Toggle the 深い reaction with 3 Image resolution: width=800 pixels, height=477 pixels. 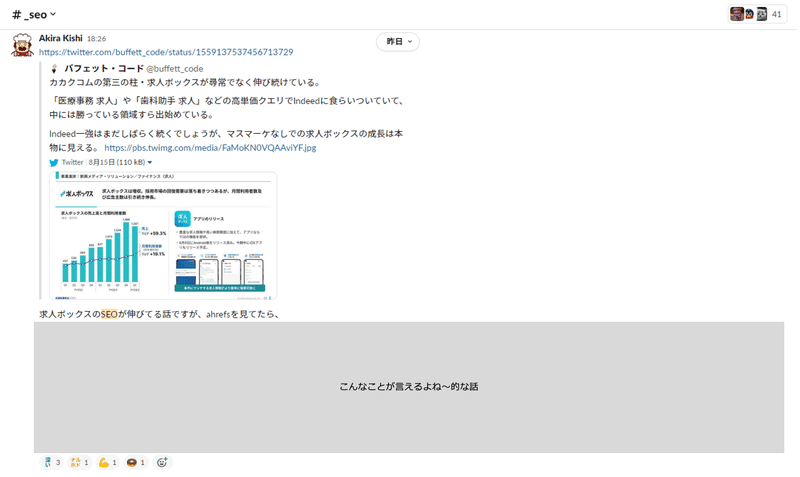(52, 463)
